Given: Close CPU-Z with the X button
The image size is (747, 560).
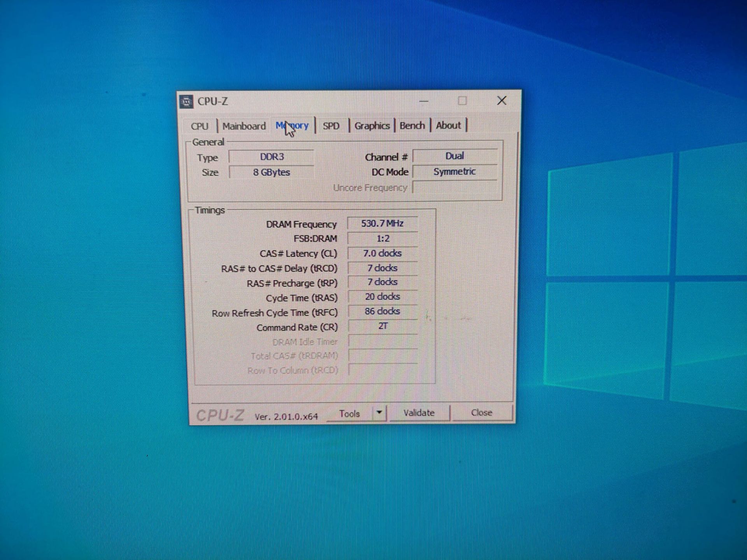Looking at the screenshot, I should pos(502,101).
